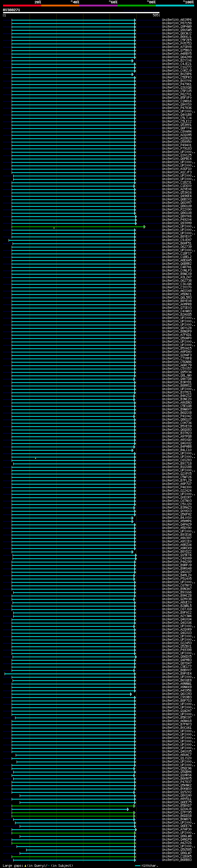Select hit label UniRef100_Q1HRS6
The image size is (197, 868).
177,775
